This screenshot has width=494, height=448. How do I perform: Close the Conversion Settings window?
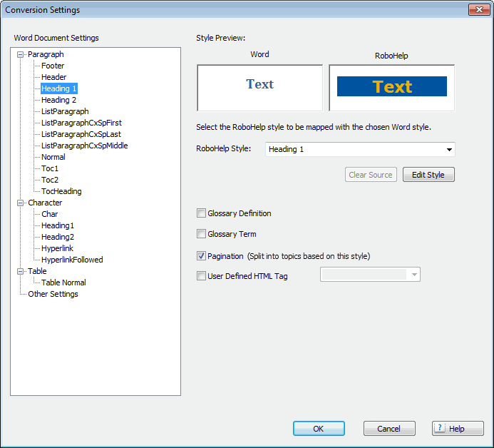click(477, 10)
